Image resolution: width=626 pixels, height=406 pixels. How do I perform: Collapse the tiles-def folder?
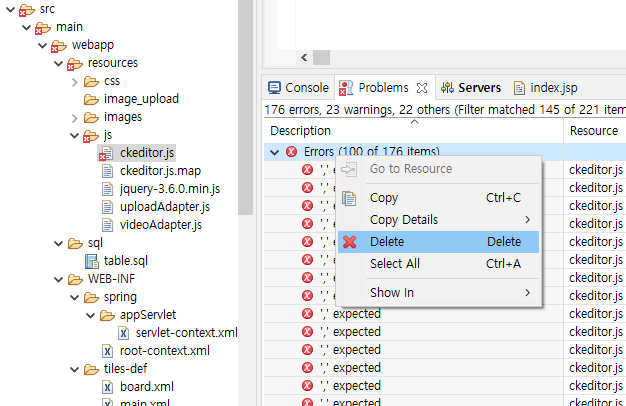(75, 369)
